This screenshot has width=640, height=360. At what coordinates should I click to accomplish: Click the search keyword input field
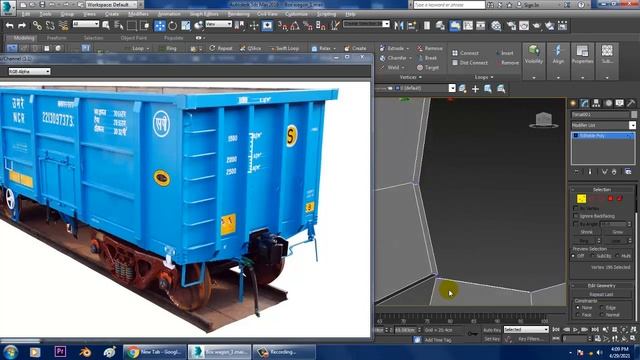(449, 5)
